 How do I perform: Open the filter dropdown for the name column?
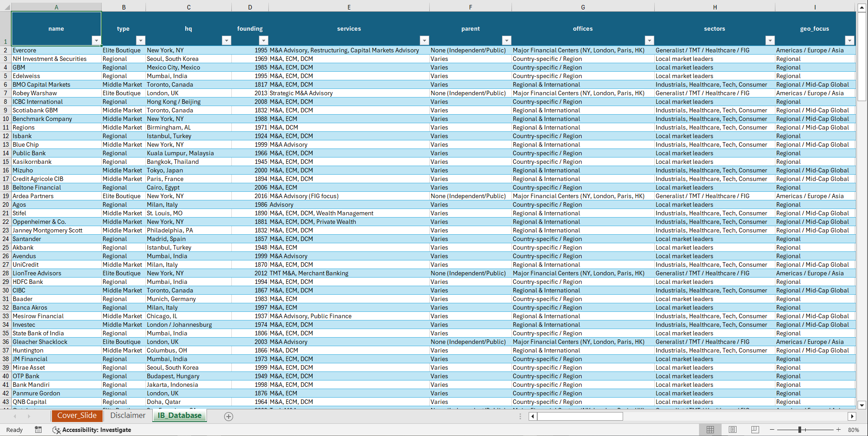96,40
